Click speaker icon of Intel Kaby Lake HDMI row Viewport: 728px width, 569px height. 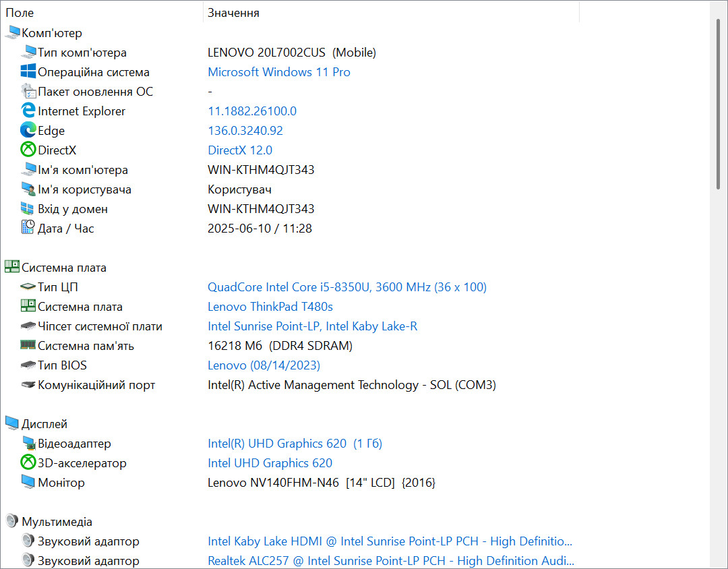pos(28,541)
